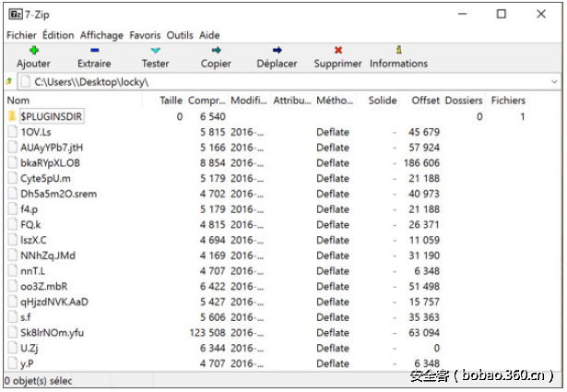Click the green Ajouter plus icon
Viewport: 567px width, 392px height.
(x=33, y=51)
